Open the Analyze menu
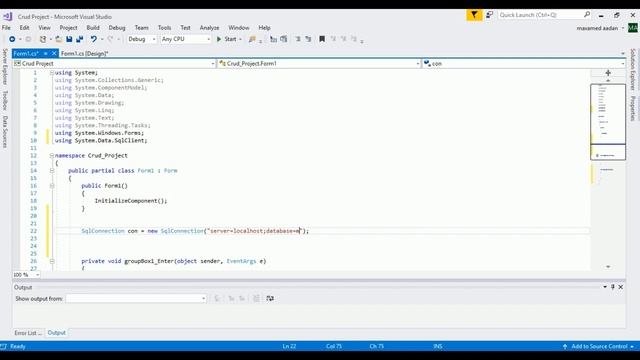 (x=209, y=28)
